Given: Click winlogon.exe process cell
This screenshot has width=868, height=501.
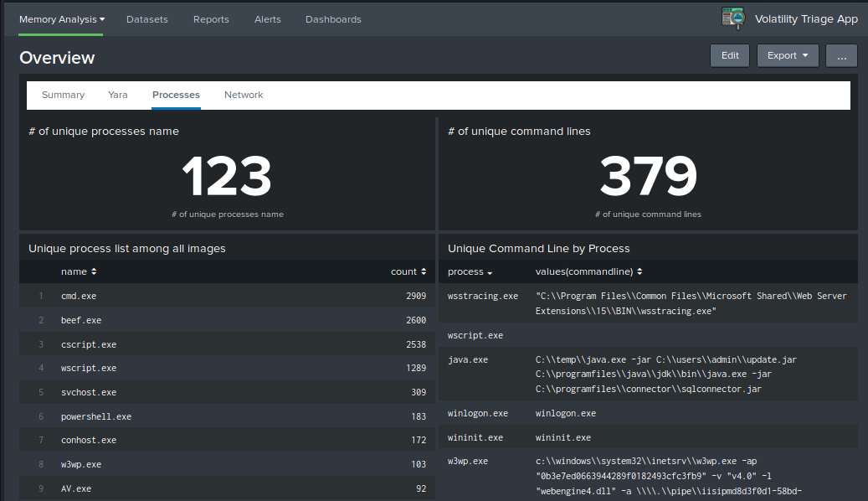Looking at the screenshot, I should pos(478,413).
